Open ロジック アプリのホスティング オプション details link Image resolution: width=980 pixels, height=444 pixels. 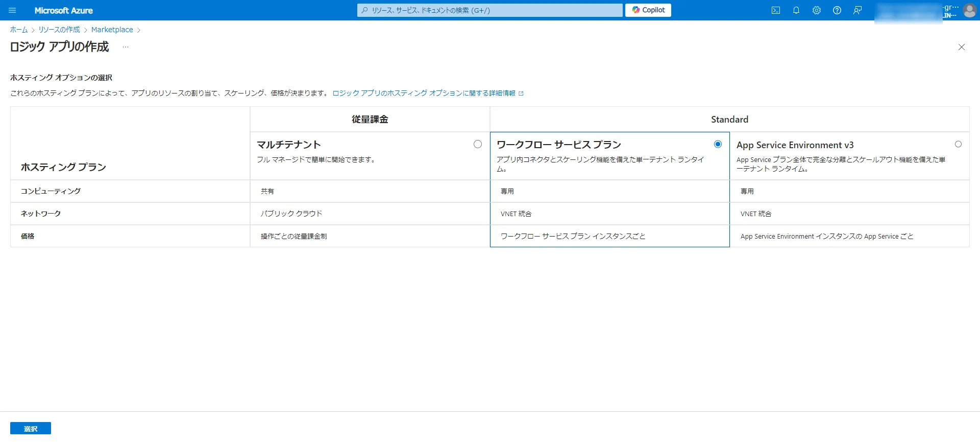click(428, 93)
